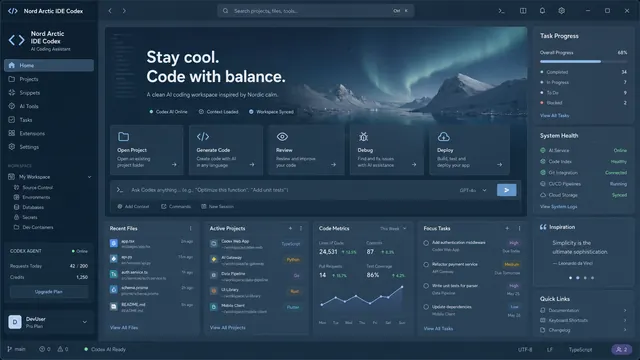Open AI Tools in the sidebar

(x=49, y=106)
